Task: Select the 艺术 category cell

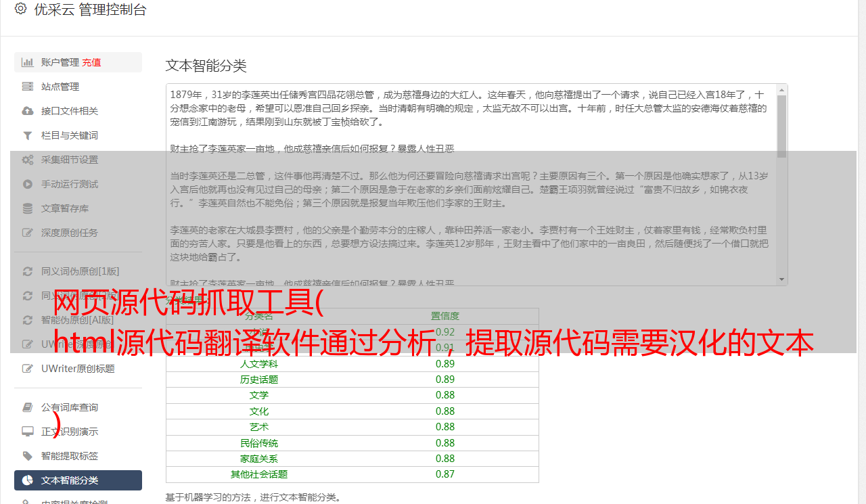Action: pyautogui.click(x=259, y=427)
